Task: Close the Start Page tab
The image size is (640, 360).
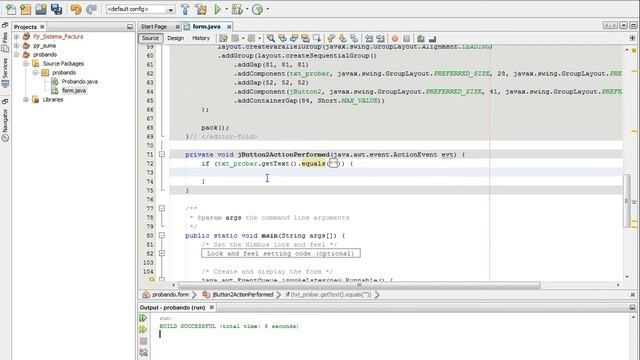Action: (x=178, y=27)
